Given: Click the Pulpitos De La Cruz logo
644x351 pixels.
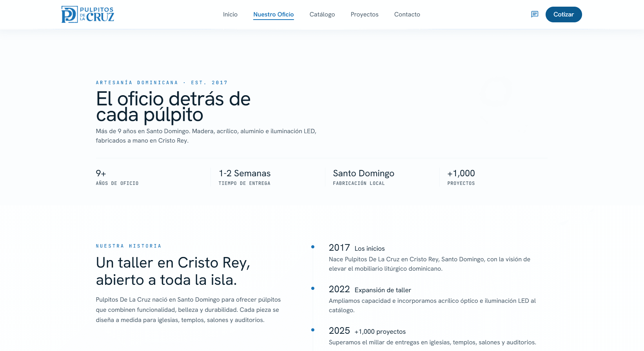Looking at the screenshot, I should pos(88,14).
